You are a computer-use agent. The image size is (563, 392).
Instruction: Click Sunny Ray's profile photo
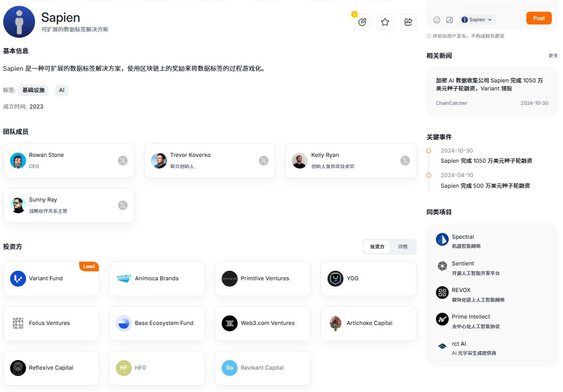coord(18,205)
